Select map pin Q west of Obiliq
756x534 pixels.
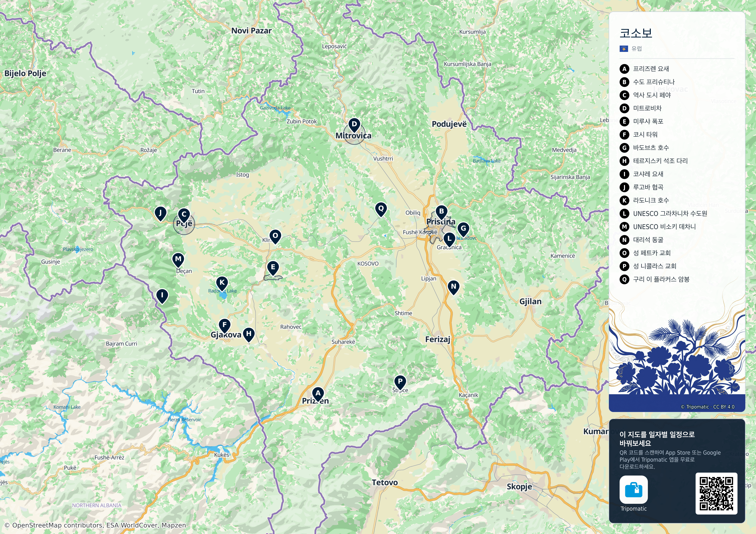[x=381, y=210]
